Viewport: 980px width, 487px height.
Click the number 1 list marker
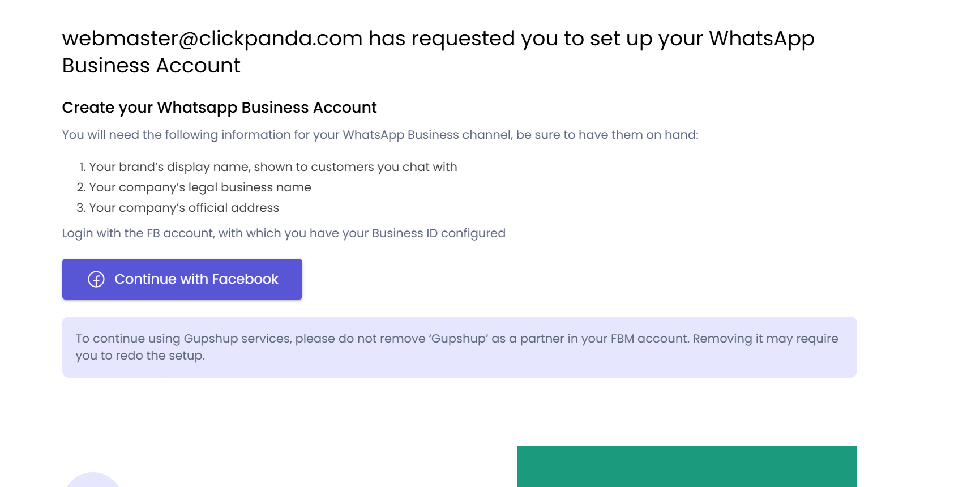[82, 167]
